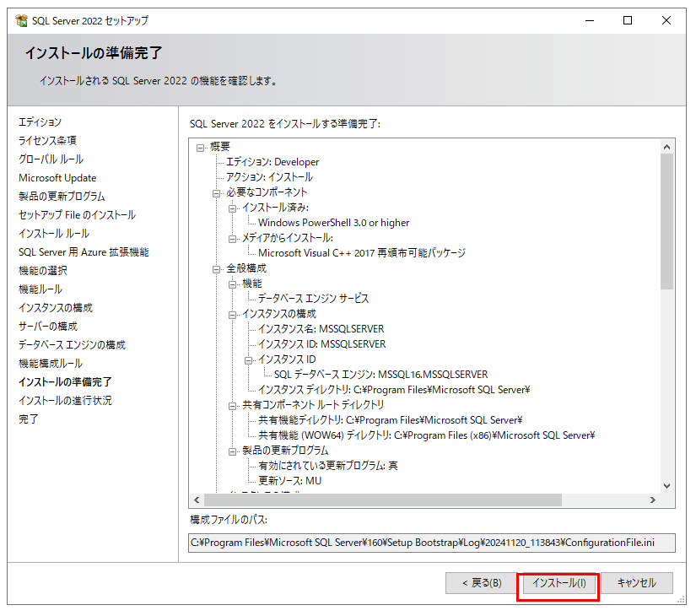Select 機能の選択 step in the sidebar

43,271
